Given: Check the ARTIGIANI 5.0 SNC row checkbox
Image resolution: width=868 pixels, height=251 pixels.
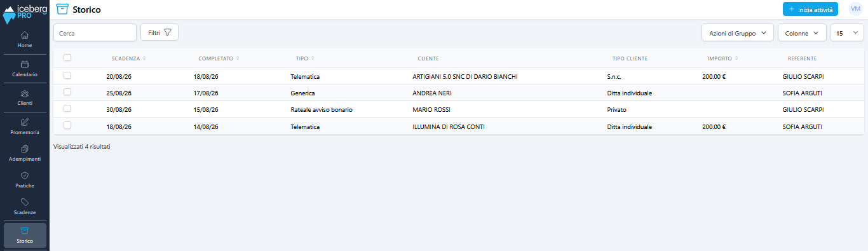Looking at the screenshot, I should click(x=67, y=76).
